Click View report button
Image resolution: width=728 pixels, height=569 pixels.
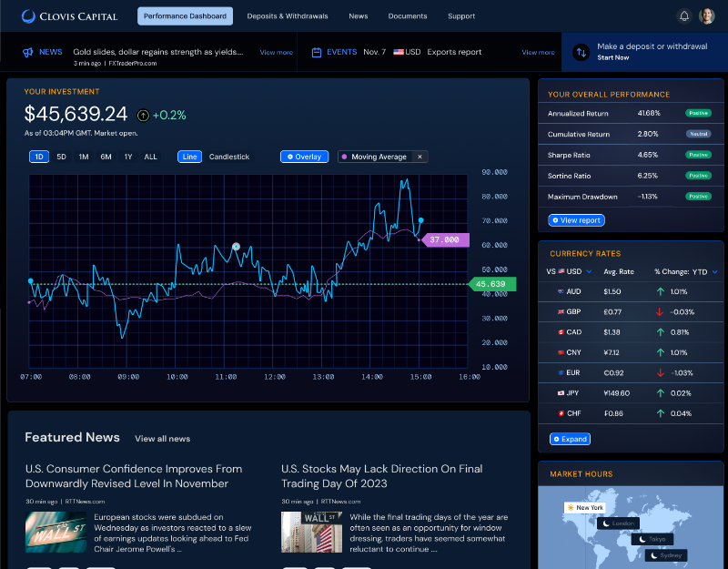[576, 220]
